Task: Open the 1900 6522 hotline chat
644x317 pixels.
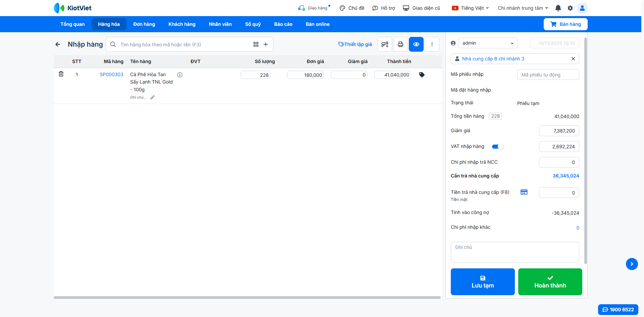Action: (618, 310)
